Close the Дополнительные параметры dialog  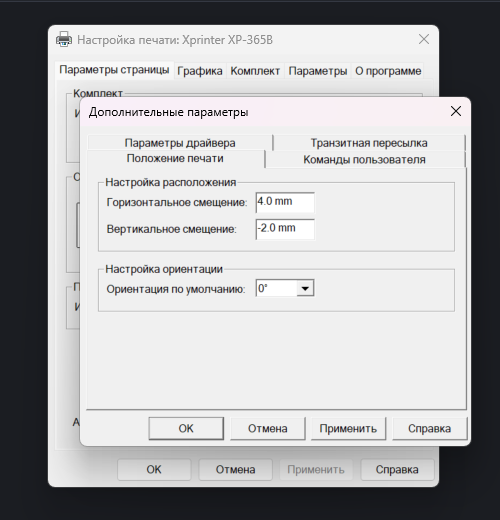click(x=456, y=111)
